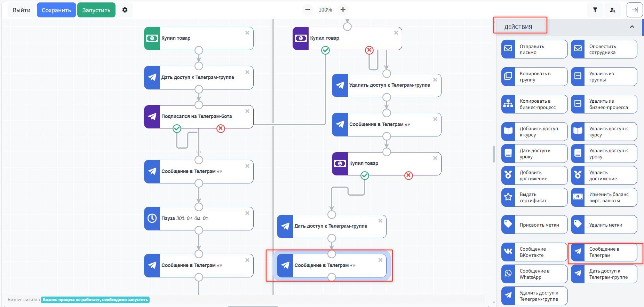Select the "Добавить достижение" action
The image size is (644, 307).
[534, 175]
